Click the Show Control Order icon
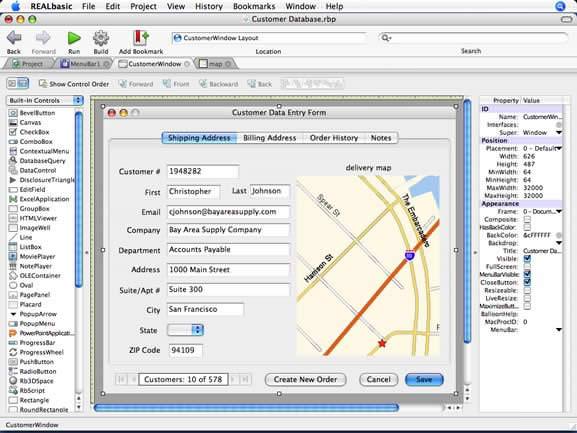The width and height of the screenshot is (577, 433). tap(43, 84)
